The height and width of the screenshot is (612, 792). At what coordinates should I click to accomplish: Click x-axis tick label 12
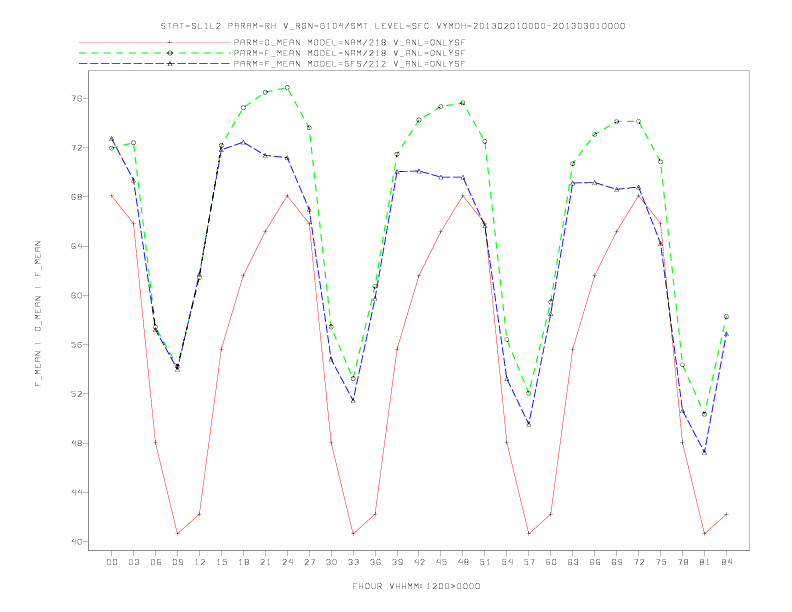click(200, 562)
